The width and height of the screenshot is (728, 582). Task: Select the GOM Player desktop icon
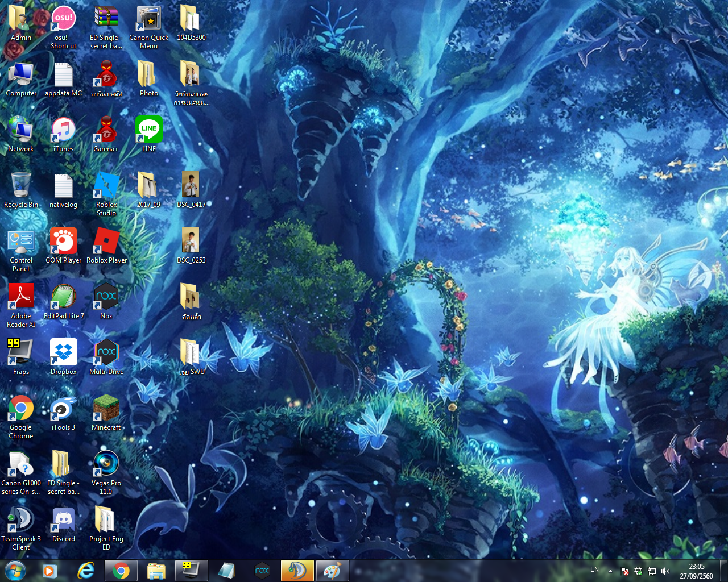(x=63, y=246)
